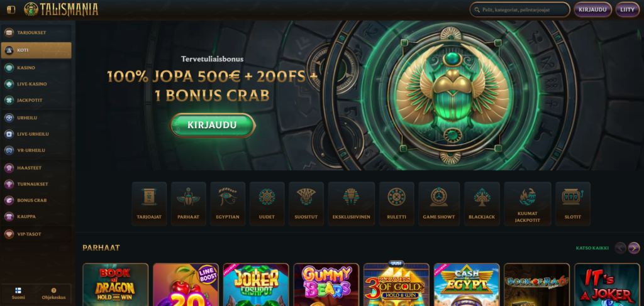
Task: Go to Live-Kasino in the sidebar
Action: (x=36, y=84)
